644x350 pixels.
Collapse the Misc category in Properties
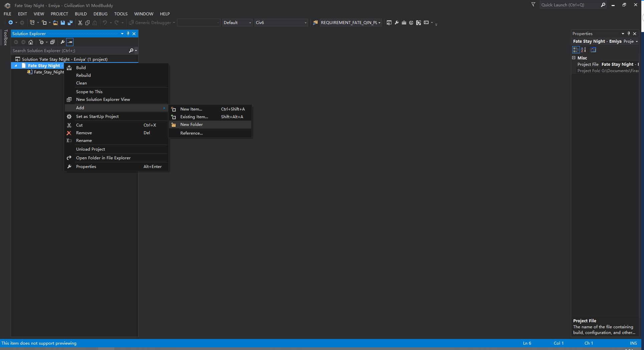click(x=574, y=58)
